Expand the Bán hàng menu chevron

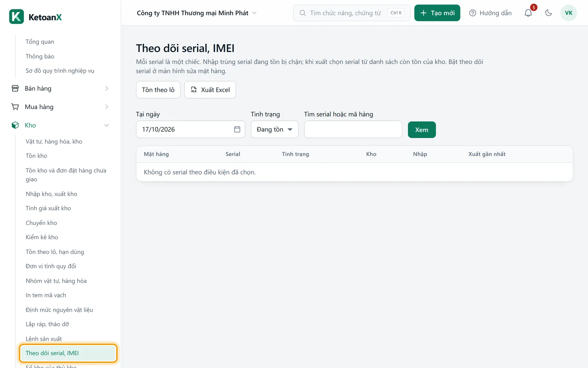pos(107,88)
